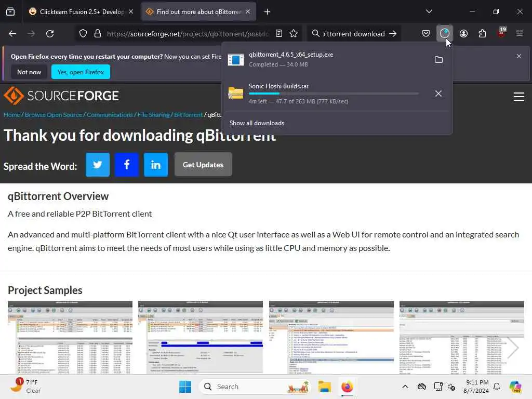532x399 pixels.
Task: Submit search with the arrow button
Action: click(x=393, y=34)
